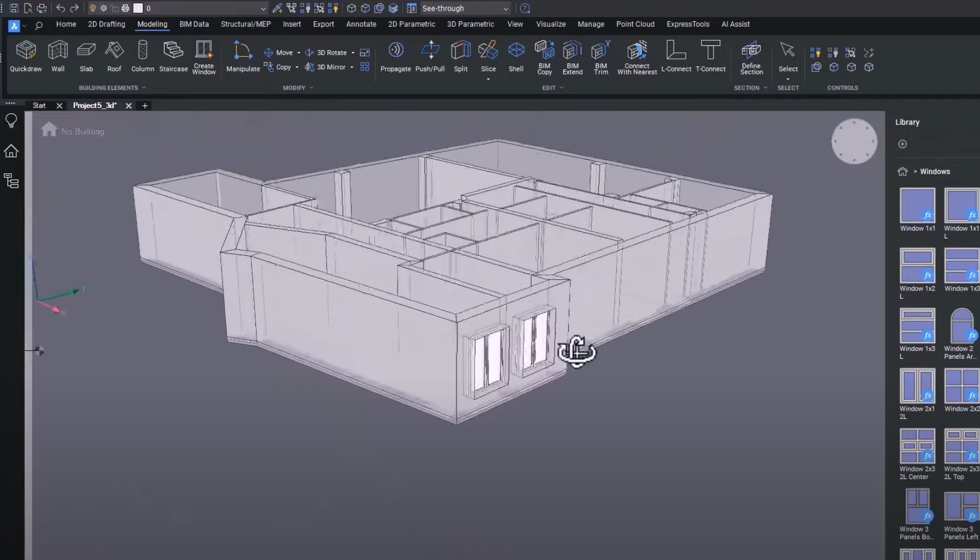980x560 pixels.
Task: Open the layer 0 dropdown list
Action: [x=264, y=8]
